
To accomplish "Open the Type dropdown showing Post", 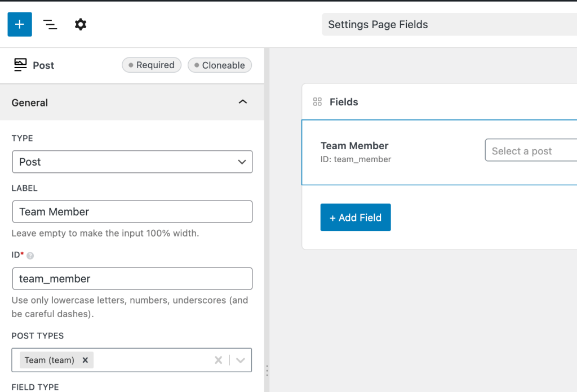I will tap(132, 162).
